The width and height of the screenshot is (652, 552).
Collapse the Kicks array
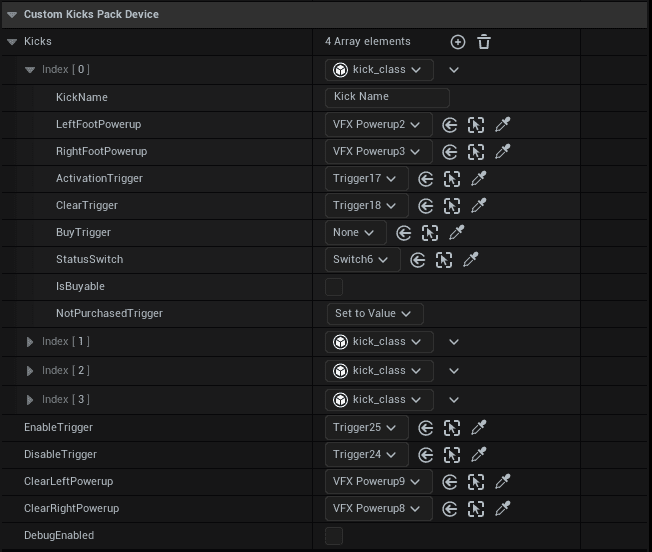12,42
